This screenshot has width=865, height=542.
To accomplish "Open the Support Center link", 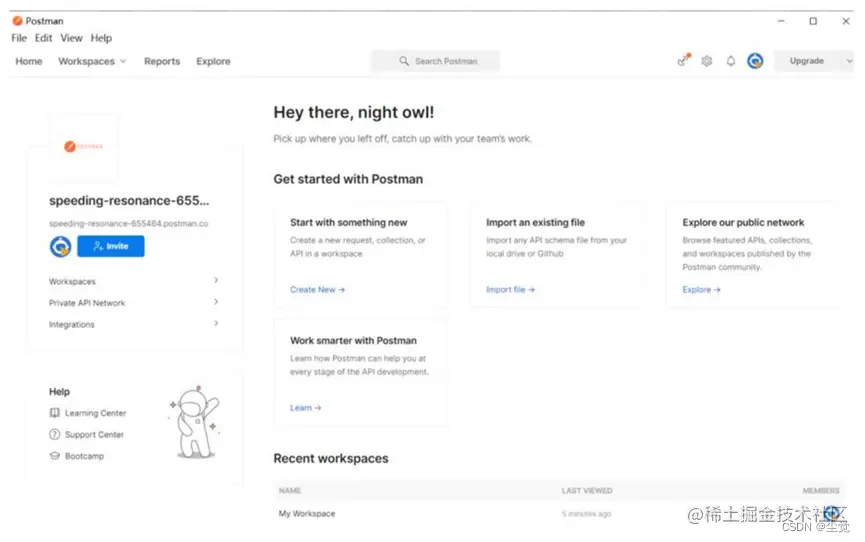I will coord(94,434).
